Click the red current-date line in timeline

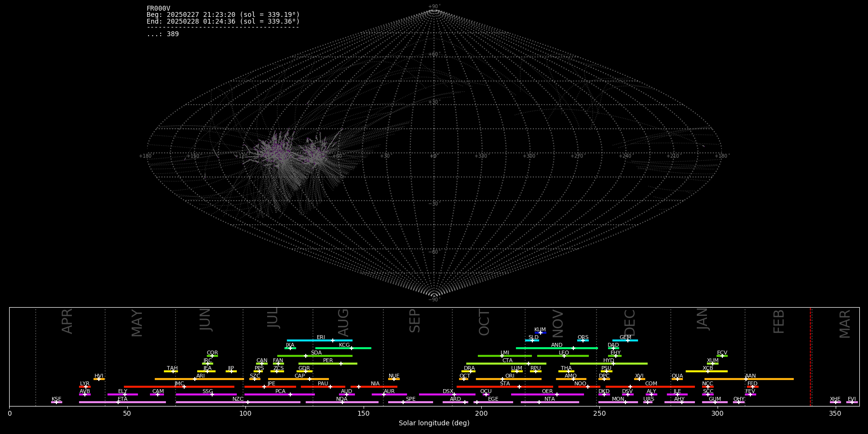tap(811, 357)
